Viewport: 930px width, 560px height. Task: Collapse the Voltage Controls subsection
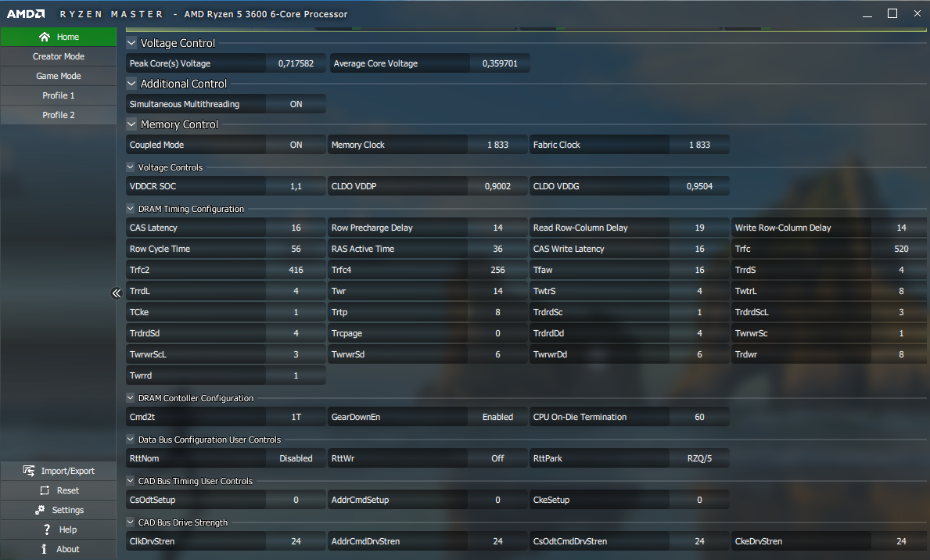tap(131, 167)
